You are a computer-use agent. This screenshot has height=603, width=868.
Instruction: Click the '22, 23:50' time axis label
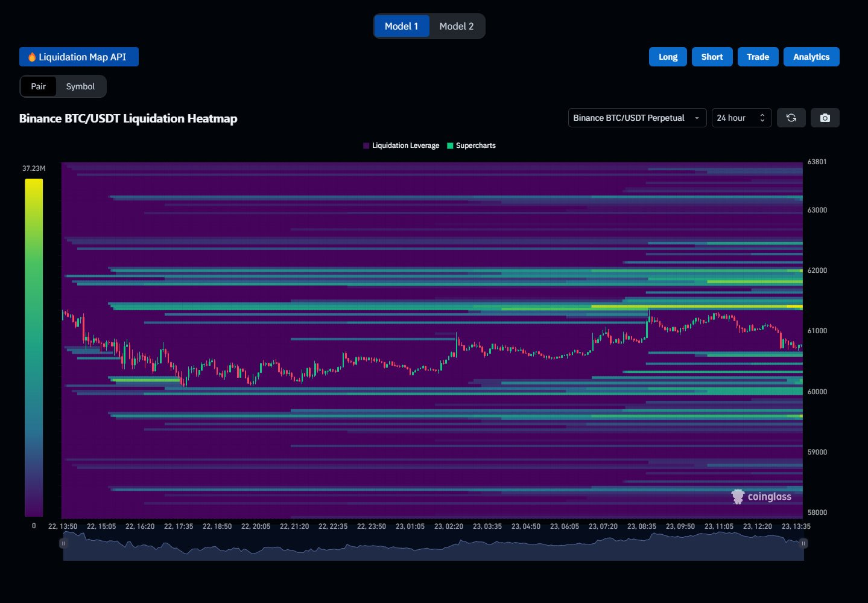pyautogui.click(x=372, y=526)
